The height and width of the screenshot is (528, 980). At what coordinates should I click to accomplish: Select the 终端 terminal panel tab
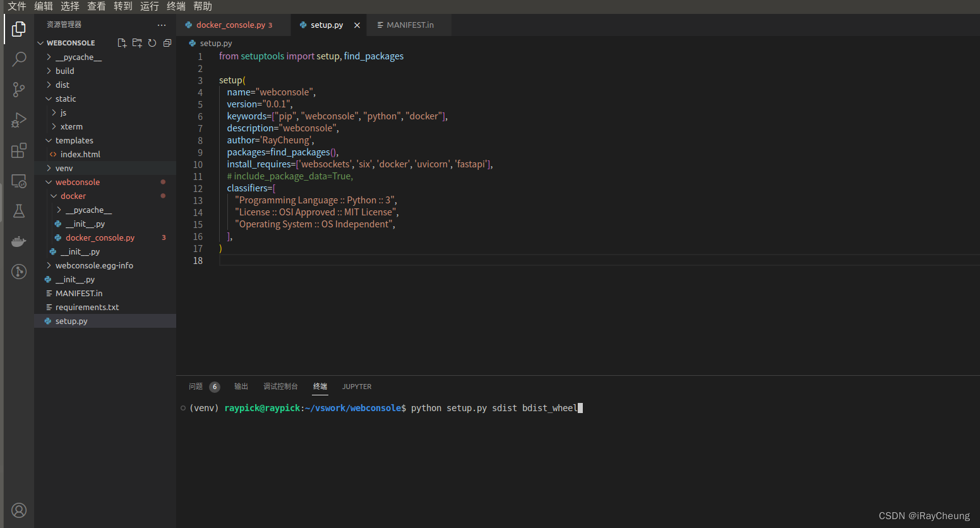320,387
